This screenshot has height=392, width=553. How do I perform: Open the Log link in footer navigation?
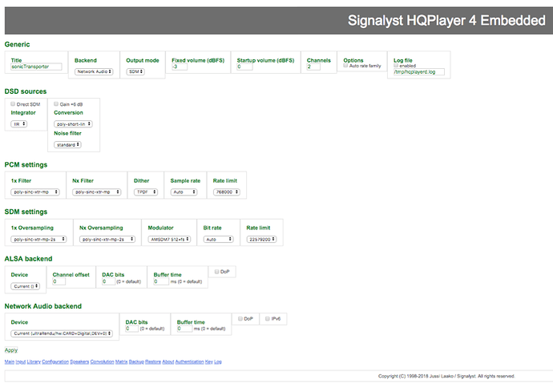[x=218, y=362]
